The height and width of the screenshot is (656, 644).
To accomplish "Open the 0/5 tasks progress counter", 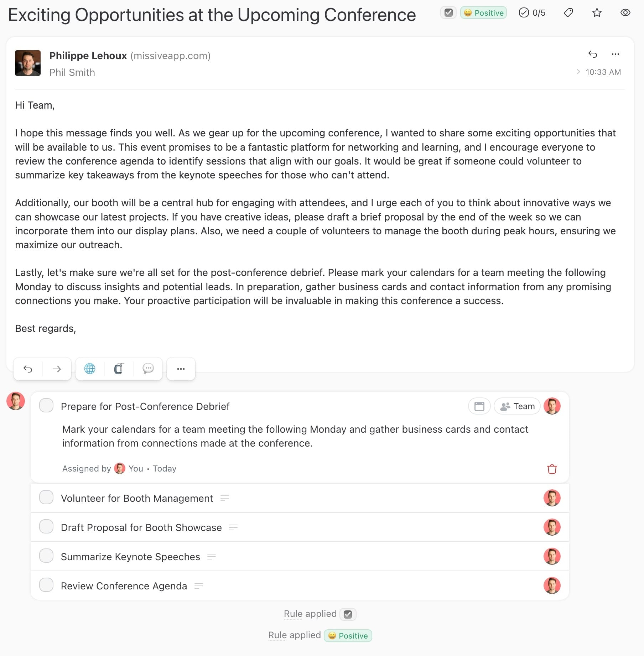I will [x=532, y=13].
